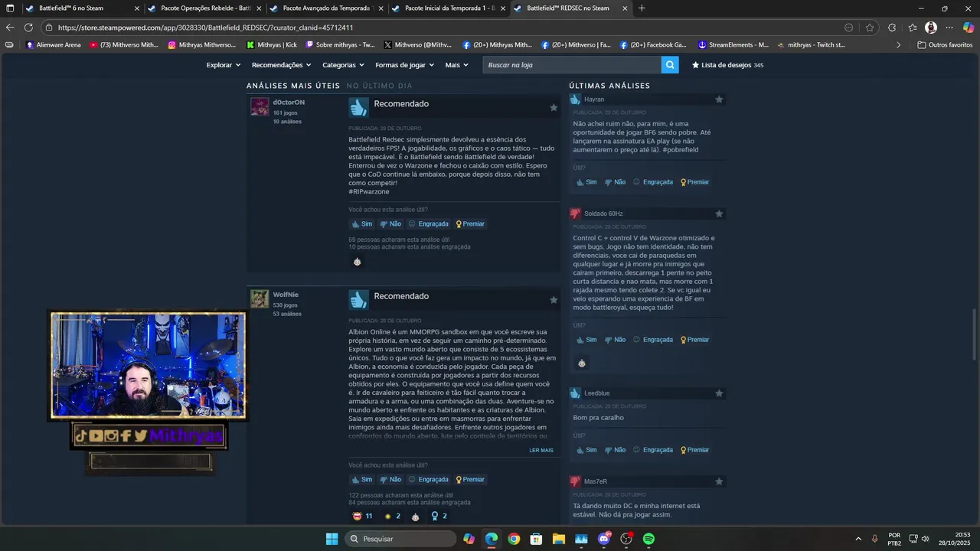
Task: Mark Soldado 60Hz review as Engraçada
Action: (653, 340)
